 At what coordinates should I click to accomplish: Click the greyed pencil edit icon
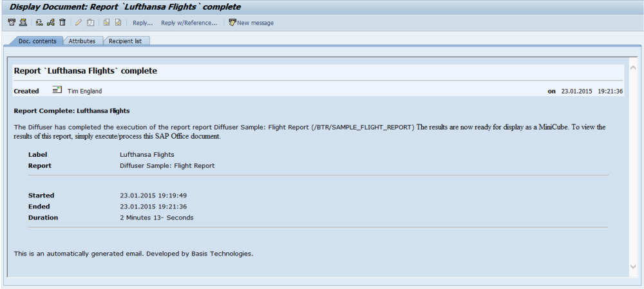[x=78, y=23]
